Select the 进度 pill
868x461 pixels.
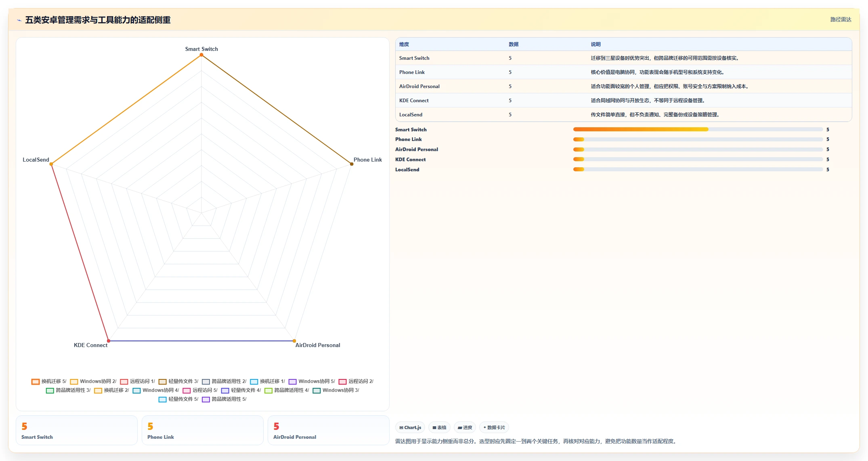[x=465, y=427]
